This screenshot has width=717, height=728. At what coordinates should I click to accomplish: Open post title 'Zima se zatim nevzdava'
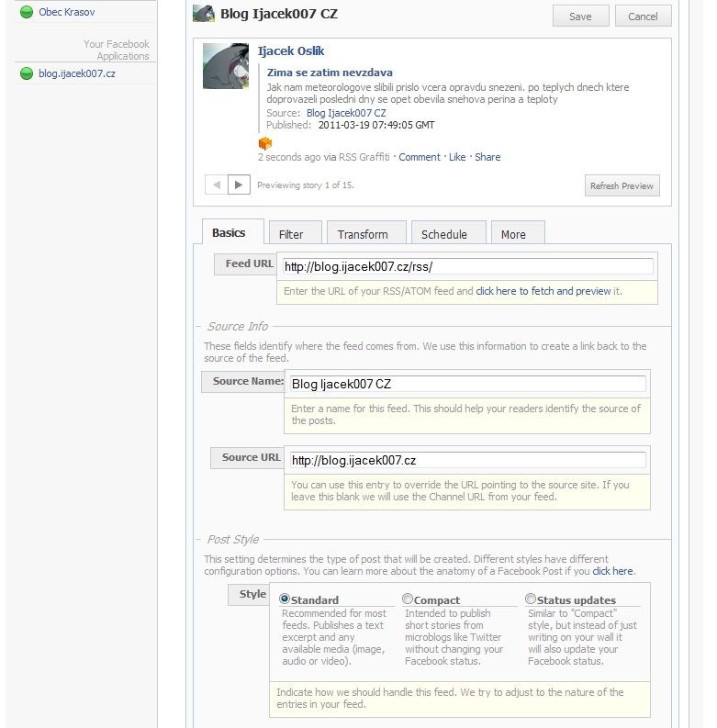[330, 73]
